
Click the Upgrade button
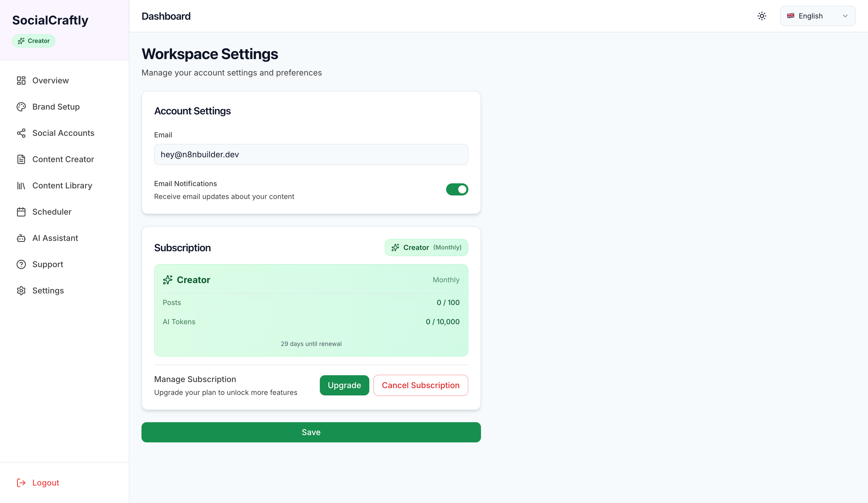click(344, 385)
